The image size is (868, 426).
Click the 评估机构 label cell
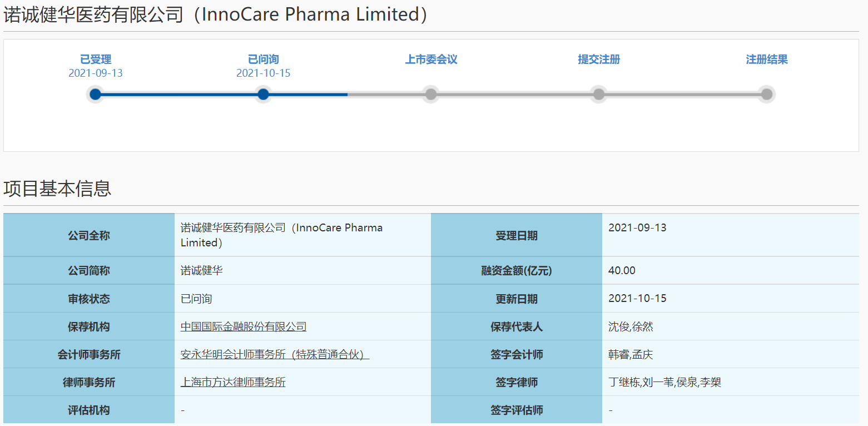click(x=89, y=410)
